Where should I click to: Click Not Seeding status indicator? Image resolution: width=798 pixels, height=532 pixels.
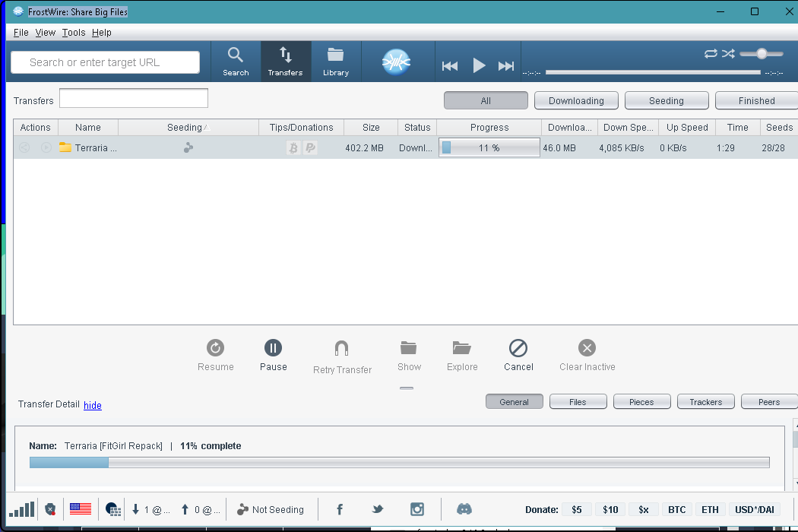click(x=271, y=510)
